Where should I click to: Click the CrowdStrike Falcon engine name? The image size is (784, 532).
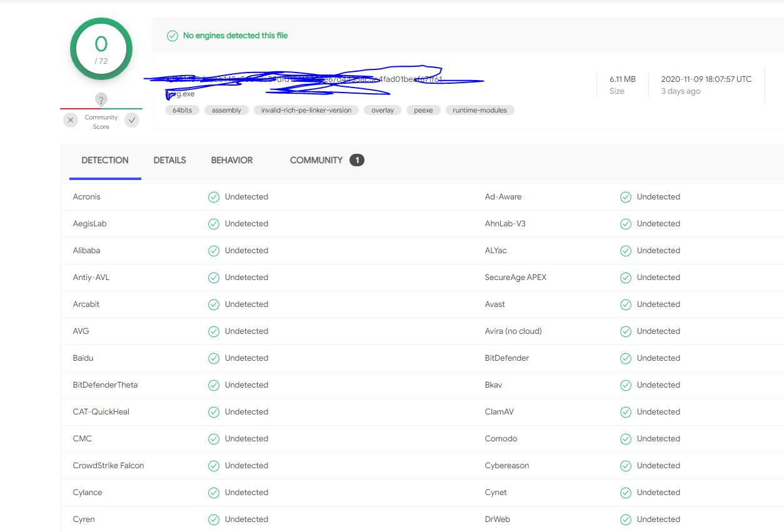[108, 466]
